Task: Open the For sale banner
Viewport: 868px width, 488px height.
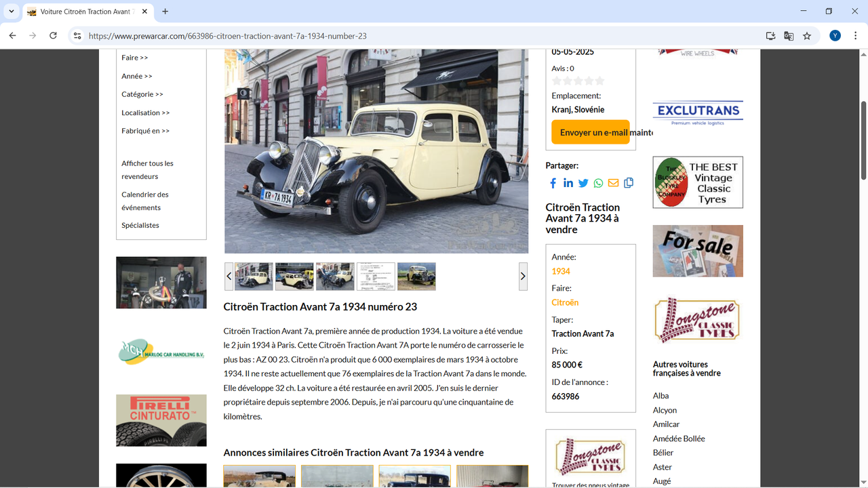Action: (x=698, y=251)
